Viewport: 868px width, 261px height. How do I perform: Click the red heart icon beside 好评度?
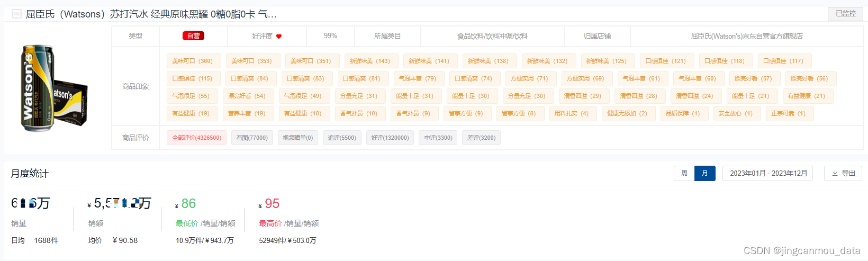click(279, 37)
